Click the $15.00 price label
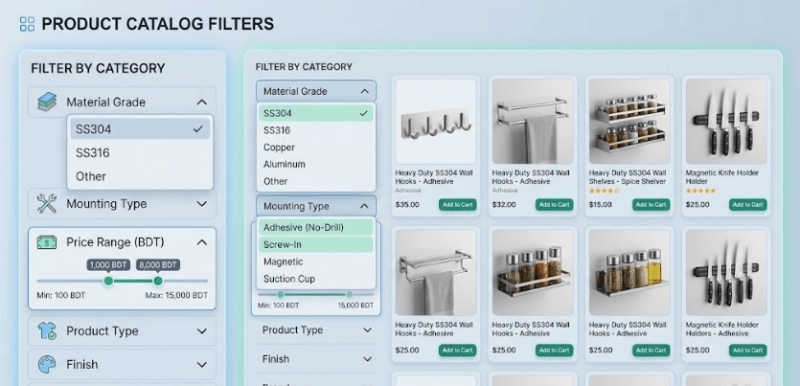The height and width of the screenshot is (386, 800). [x=601, y=204]
